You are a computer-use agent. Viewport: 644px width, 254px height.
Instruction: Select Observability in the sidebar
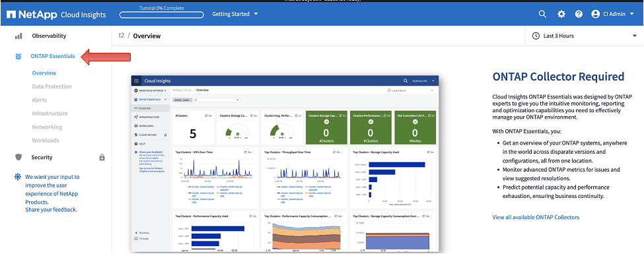(49, 36)
